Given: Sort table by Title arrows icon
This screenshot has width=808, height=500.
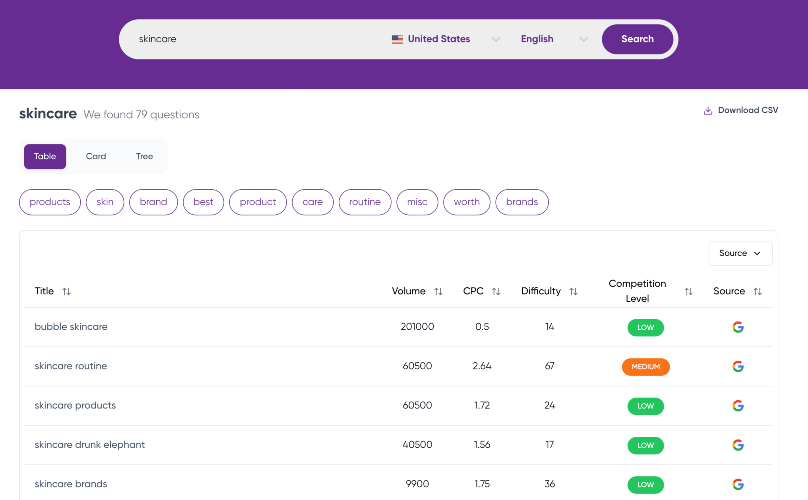Looking at the screenshot, I should click(x=66, y=291).
